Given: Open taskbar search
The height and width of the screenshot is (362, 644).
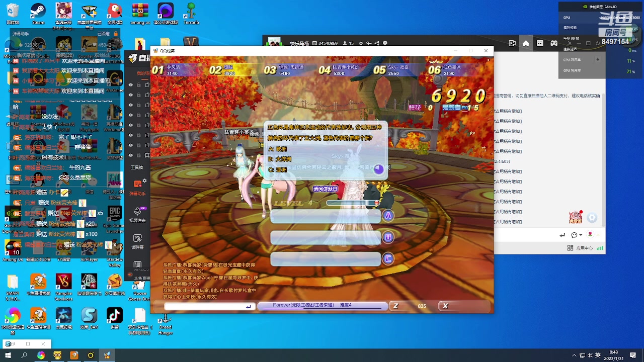Looking at the screenshot, I should coord(24,355).
